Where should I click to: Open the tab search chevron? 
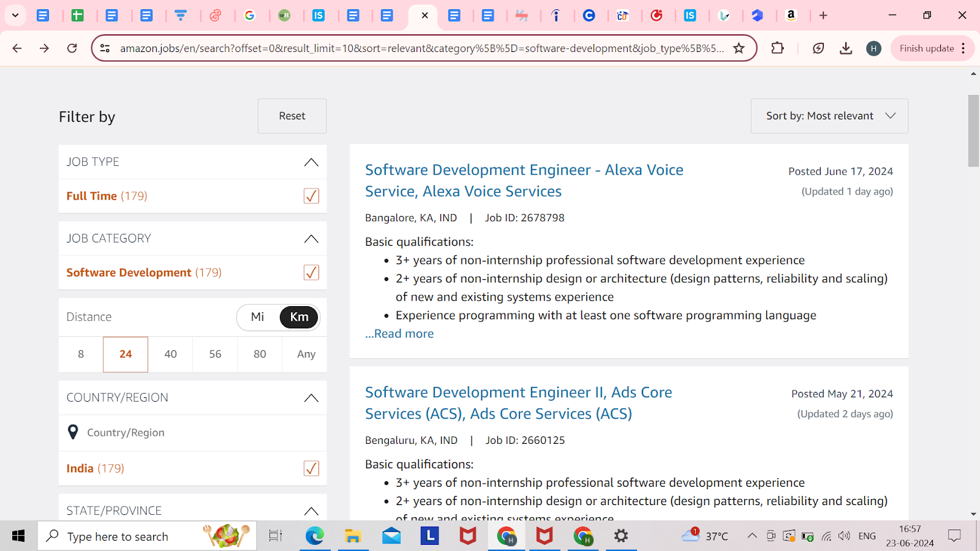[x=15, y=15]
